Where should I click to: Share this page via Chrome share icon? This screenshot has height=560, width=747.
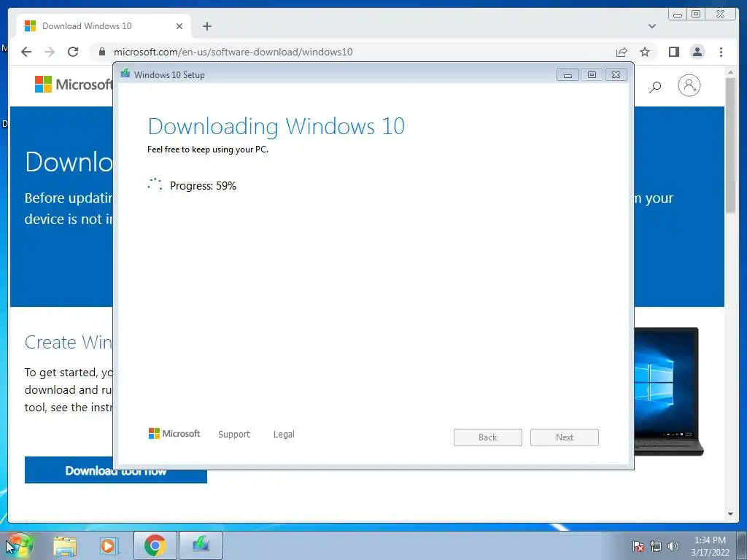click(622, 52)
